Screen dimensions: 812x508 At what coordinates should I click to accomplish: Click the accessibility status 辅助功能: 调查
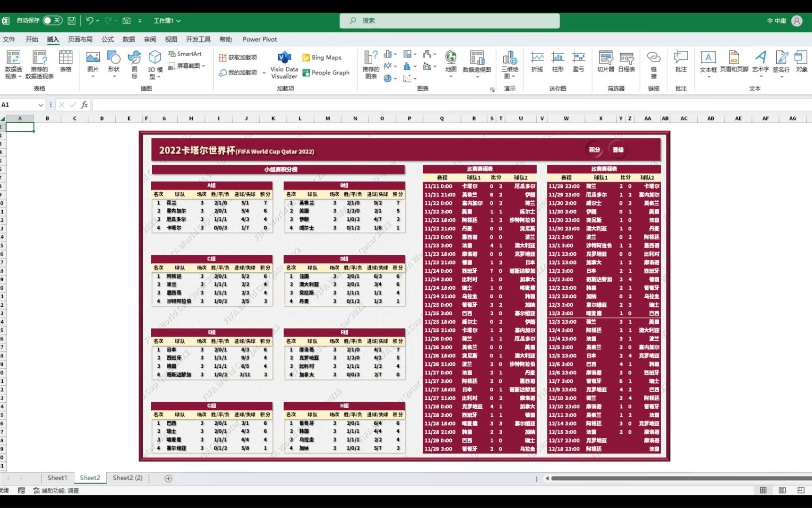(x=56, y=490)
